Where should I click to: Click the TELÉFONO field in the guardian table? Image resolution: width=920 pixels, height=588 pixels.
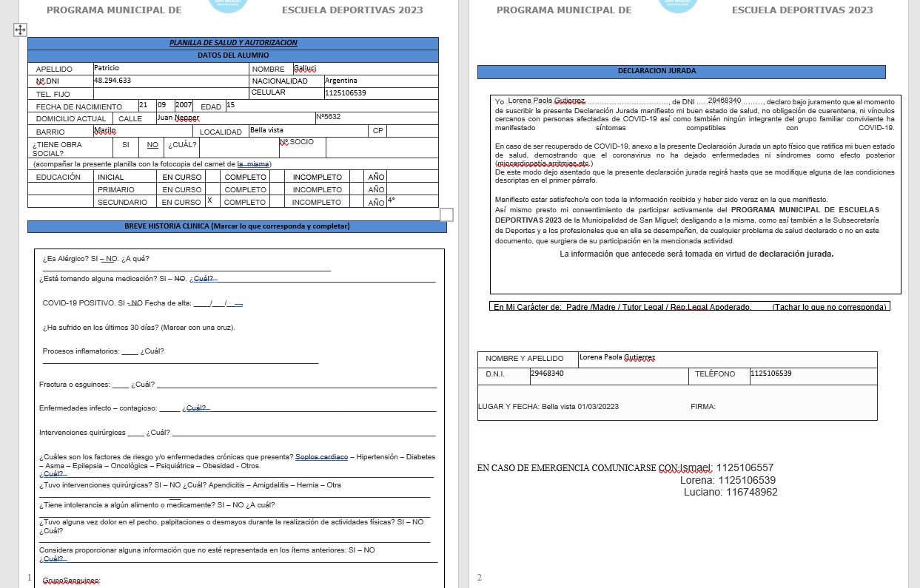point(812,374)
